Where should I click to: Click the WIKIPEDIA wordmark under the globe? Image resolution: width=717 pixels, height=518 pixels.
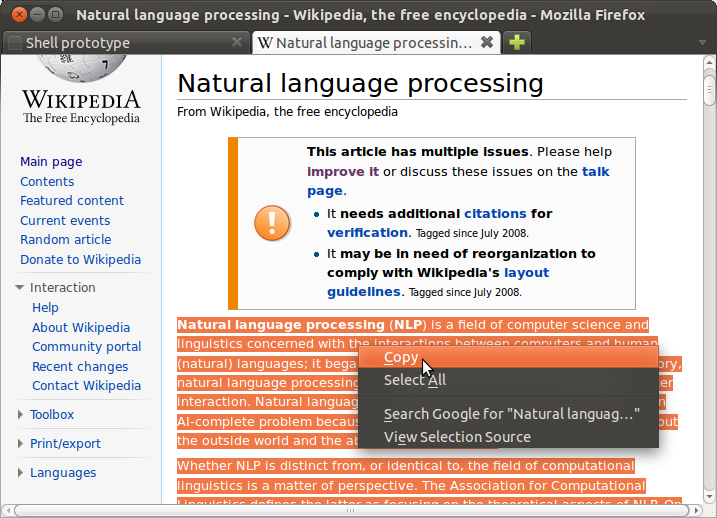pyautogui.click(x=81, y=100)
